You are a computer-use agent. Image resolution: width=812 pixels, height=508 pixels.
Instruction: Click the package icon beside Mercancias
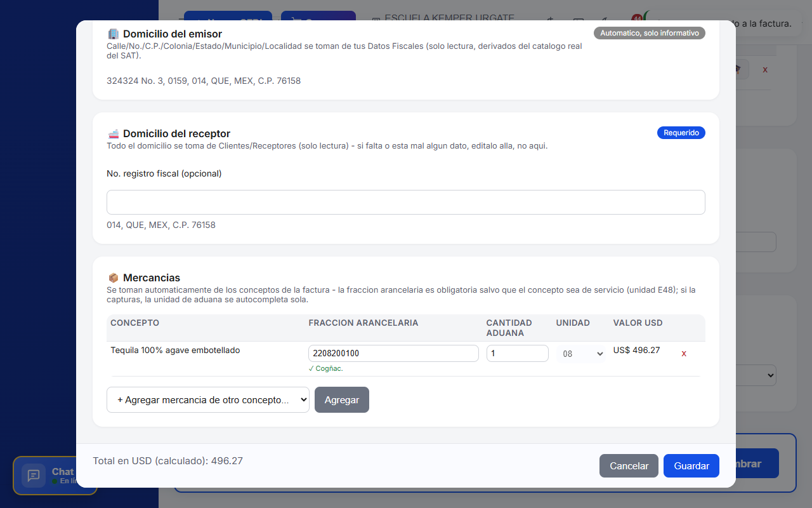pos(114,278)
